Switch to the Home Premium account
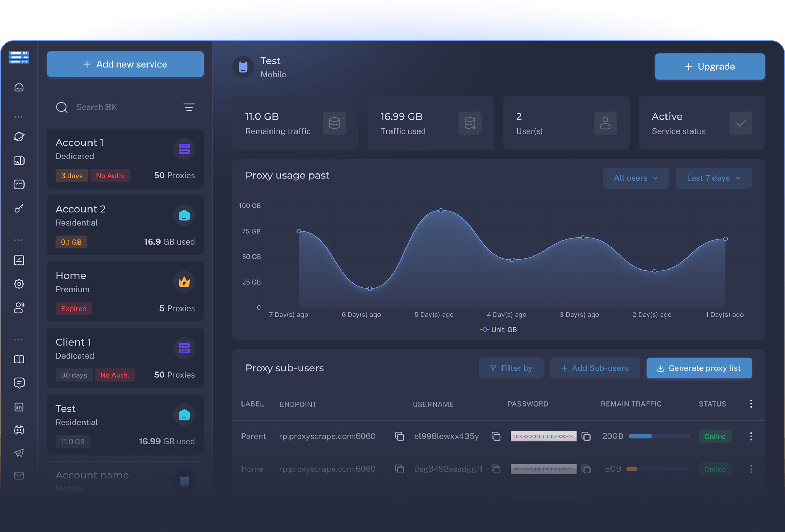This screenshot has height=532, width=785. (125, 292)
